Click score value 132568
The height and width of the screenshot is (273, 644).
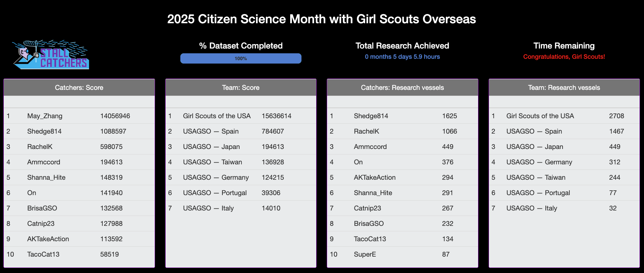(112, 208)
